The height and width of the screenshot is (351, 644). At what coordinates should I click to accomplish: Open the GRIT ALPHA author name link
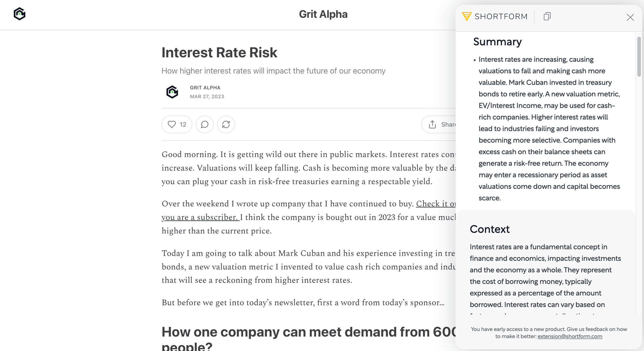point(205,88)
